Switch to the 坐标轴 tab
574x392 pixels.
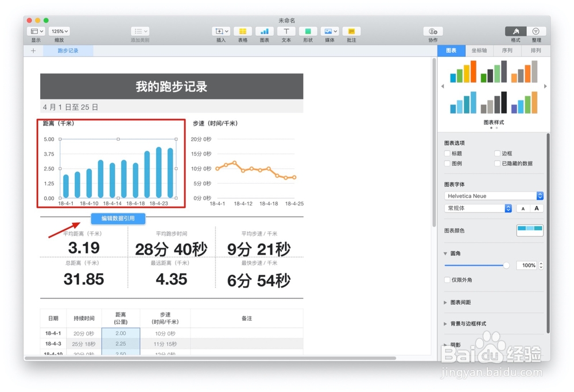tap(479, 51)
